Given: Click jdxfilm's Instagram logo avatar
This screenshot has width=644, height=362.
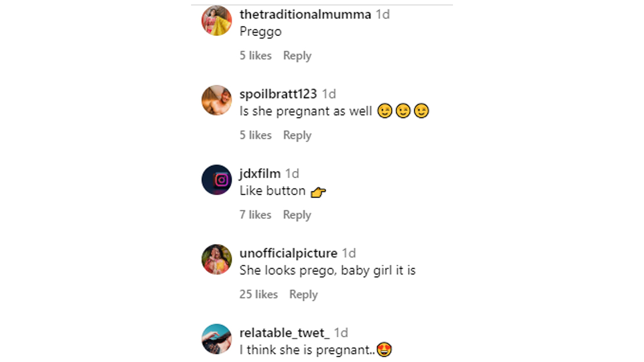Looking at the screenshot, I should coord(216,180).
